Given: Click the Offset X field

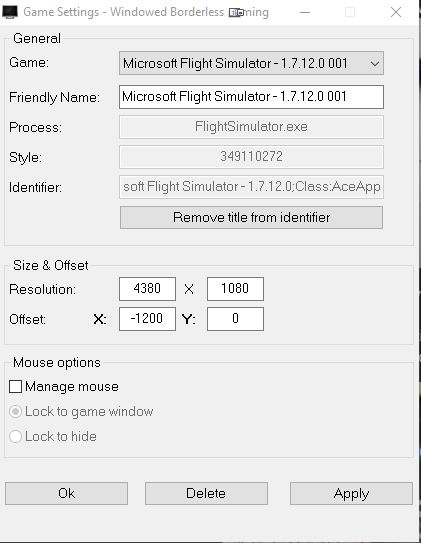Looking at the screenshot, I should pos(147,319).
